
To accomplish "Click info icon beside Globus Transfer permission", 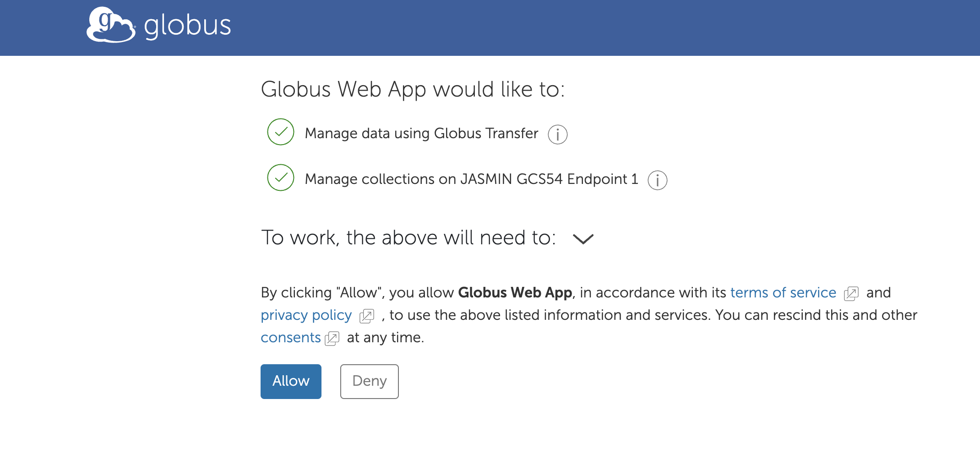I will (557, 135).
